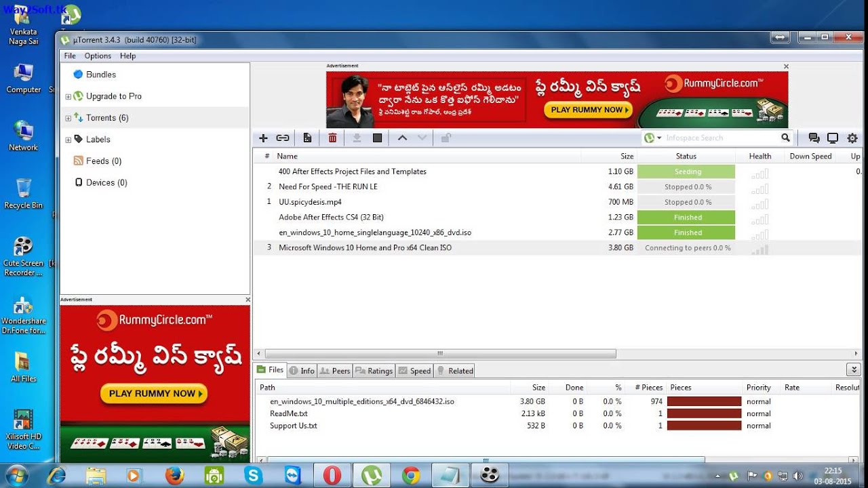Start torrent download arrow icon
This screenshot has width=868, height=488.
357,138
